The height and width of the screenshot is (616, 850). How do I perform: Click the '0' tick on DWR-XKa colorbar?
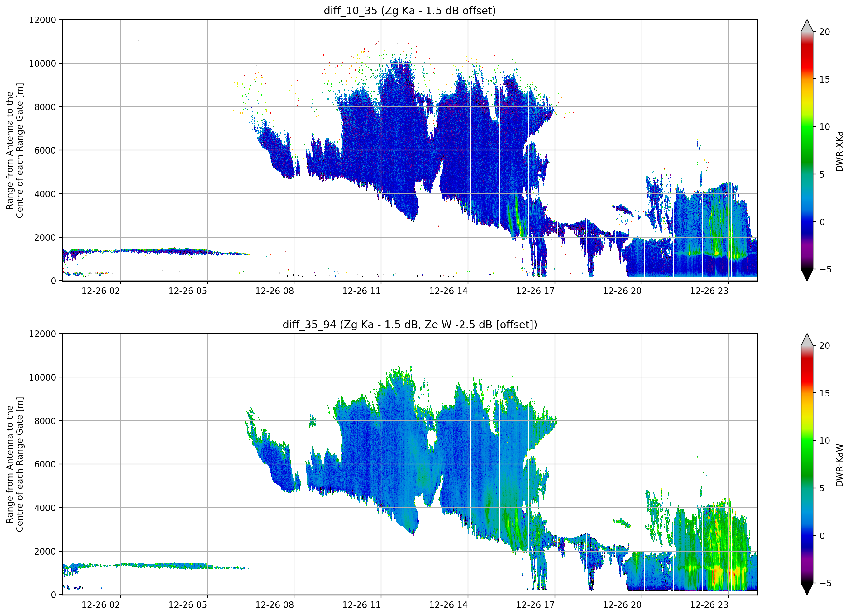822,222
